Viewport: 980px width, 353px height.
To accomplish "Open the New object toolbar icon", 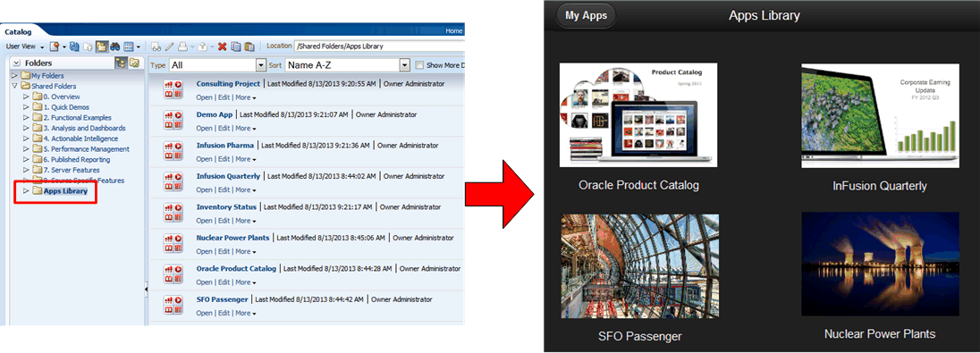I will (55, 46).
